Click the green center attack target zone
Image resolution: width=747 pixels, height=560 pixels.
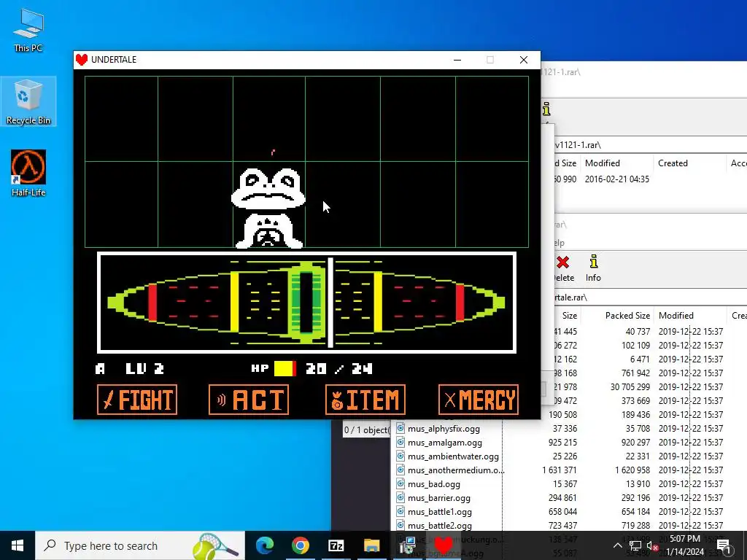(x=306, y=303)
